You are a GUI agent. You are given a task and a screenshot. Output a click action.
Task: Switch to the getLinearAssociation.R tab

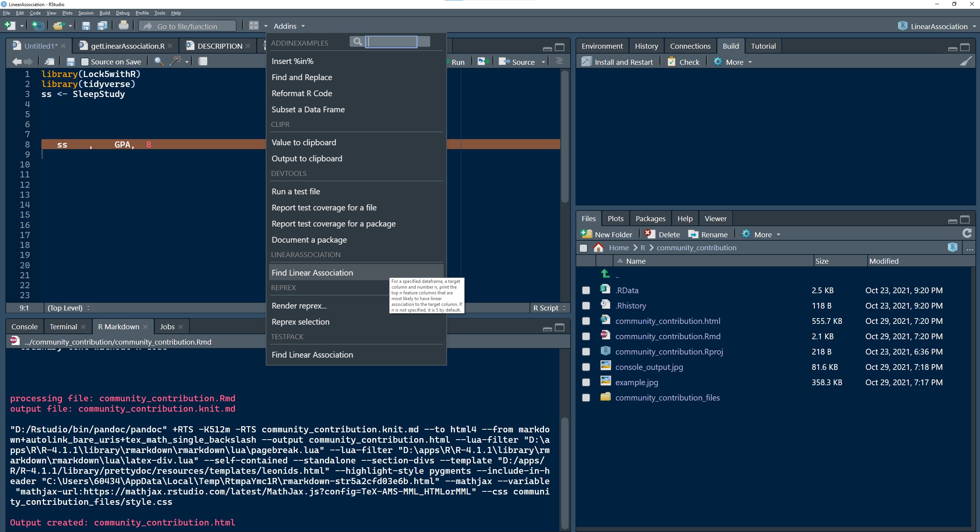[x=127, y=46]
